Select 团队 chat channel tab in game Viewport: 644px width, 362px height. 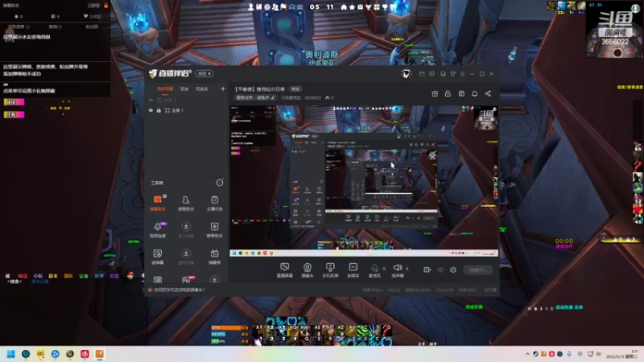(x=68, y=276)
